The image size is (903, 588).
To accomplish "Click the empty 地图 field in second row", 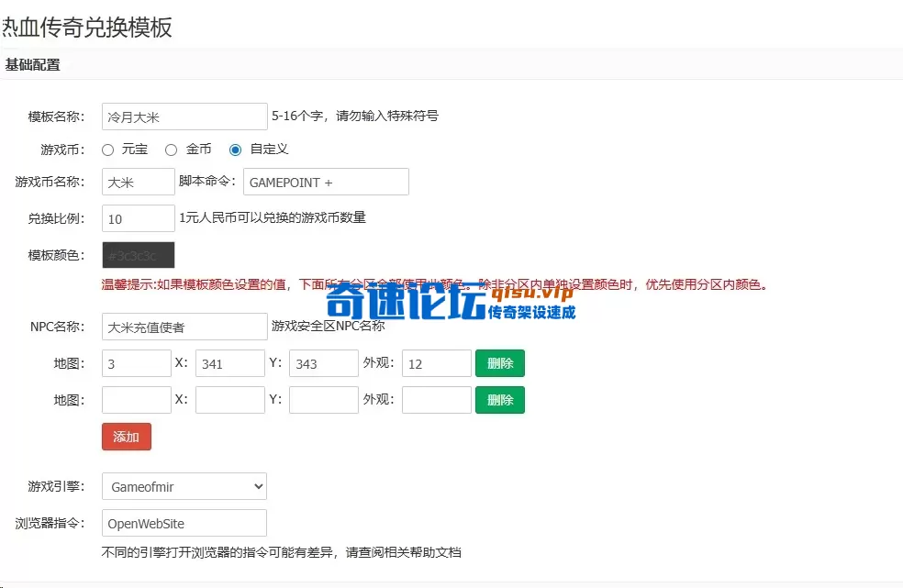I will click(x=137, y=400).
